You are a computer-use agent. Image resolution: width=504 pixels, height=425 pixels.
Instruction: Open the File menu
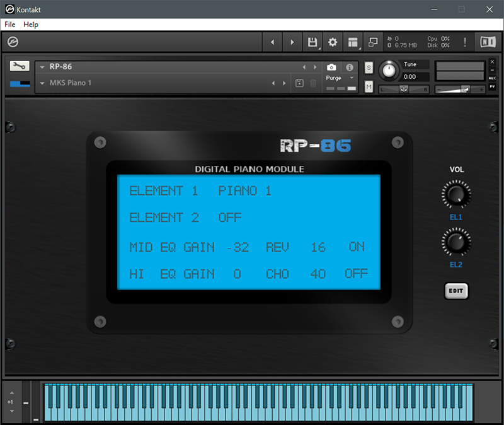[9, 25]
